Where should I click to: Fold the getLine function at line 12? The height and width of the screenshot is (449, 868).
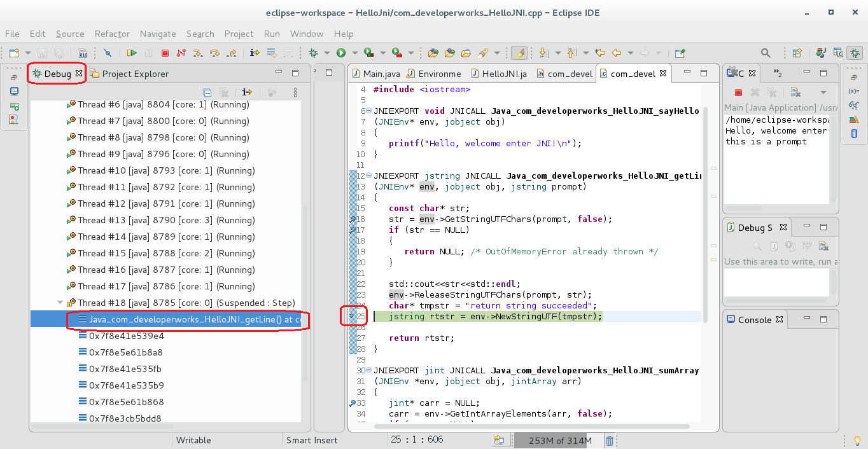pos(370,176)
